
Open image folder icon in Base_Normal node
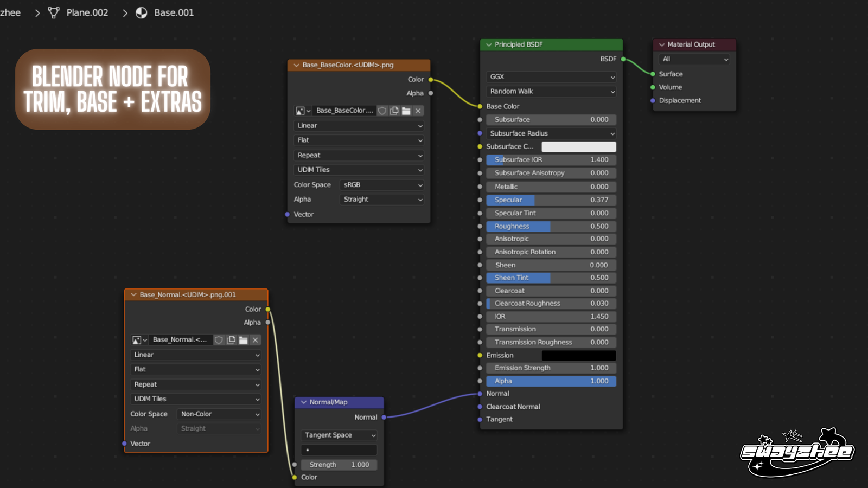coord(243,340)
